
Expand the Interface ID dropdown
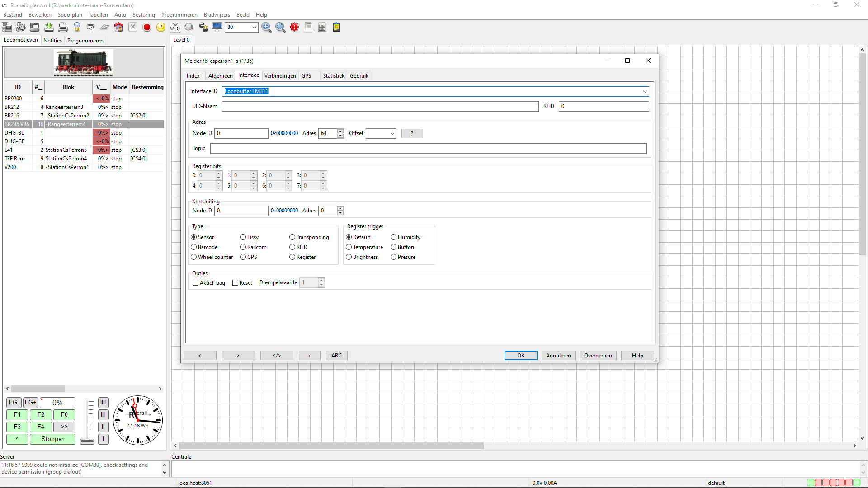645,92
